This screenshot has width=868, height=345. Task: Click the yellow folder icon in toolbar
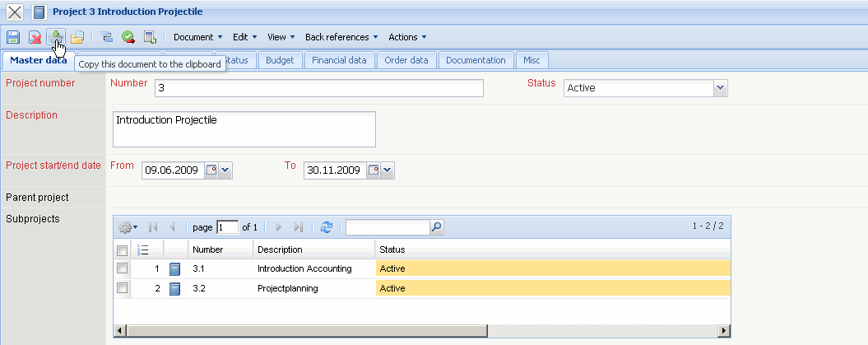[77, 37]
